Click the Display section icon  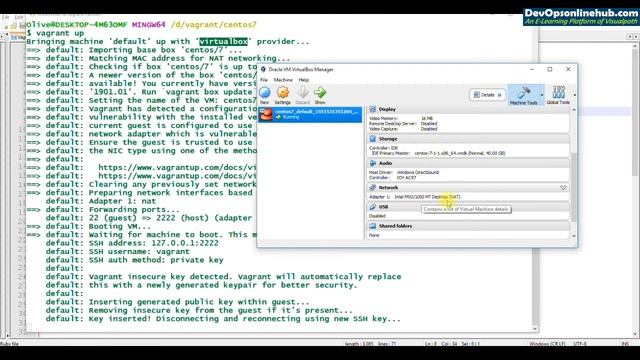coord(372,109)
